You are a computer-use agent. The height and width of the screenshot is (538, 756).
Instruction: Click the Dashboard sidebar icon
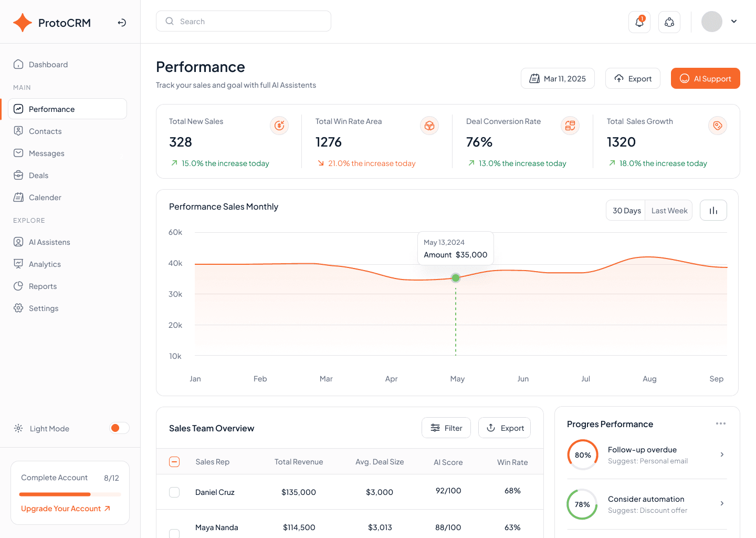click(x=18, y=64)
